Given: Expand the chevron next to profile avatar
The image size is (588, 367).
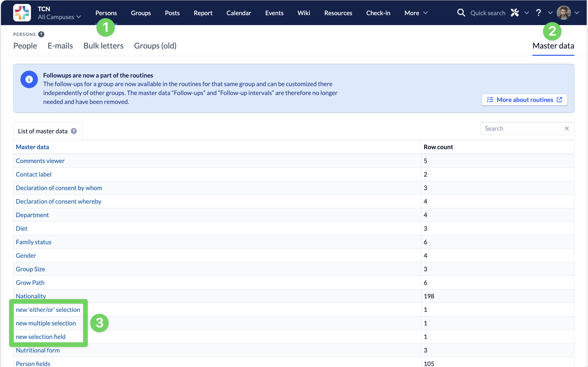Looking at the screenshot, I should (577, 13).
